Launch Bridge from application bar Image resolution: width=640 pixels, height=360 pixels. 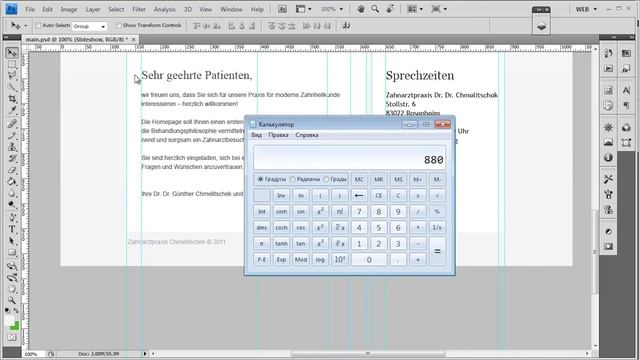click(x=282, y=9)
